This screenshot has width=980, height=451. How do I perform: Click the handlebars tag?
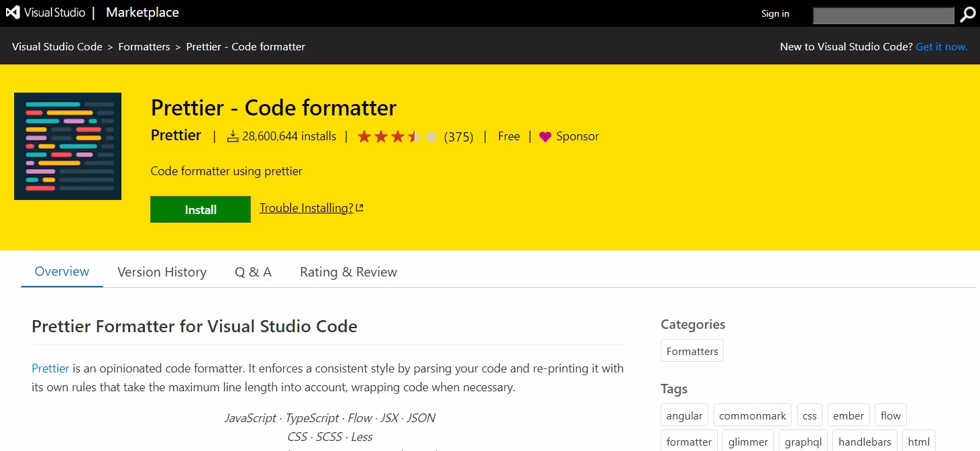865,441
